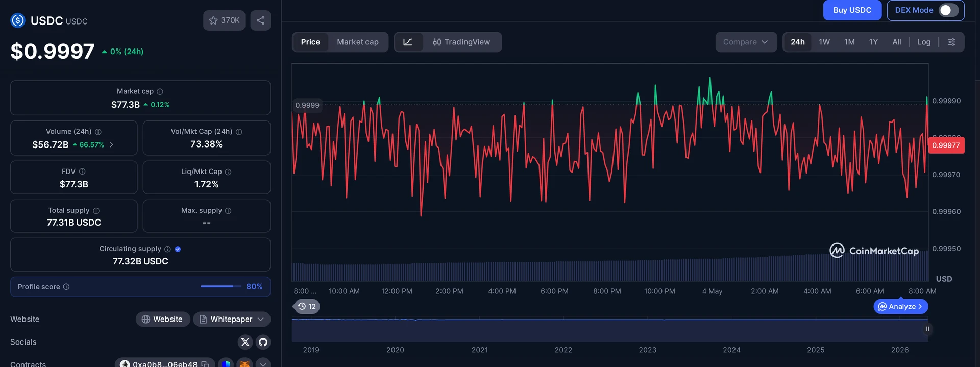Open the Compare dropdown
Screen dimensions: 980x367
[x=746, y=42]
